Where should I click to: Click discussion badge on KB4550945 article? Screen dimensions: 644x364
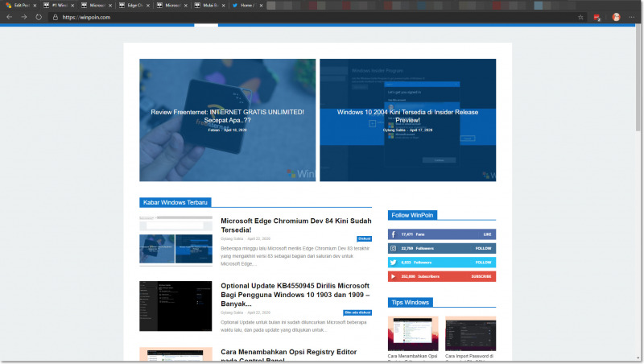tap(357, 312)
